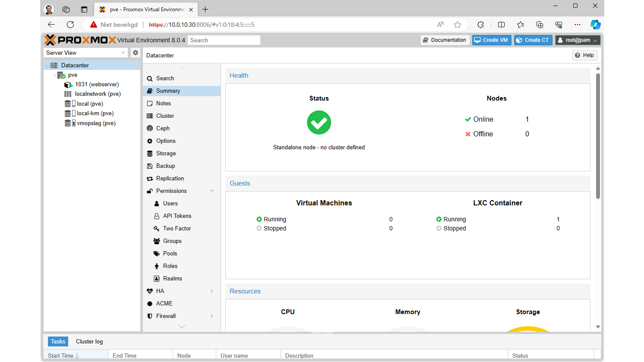The image size is (644, 362).
Task: Open the root@pam user menu
Action: point(578,40)
